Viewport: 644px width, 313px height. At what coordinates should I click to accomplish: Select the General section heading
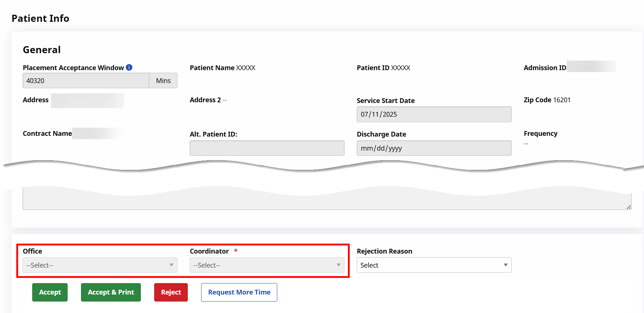(42, 50)
